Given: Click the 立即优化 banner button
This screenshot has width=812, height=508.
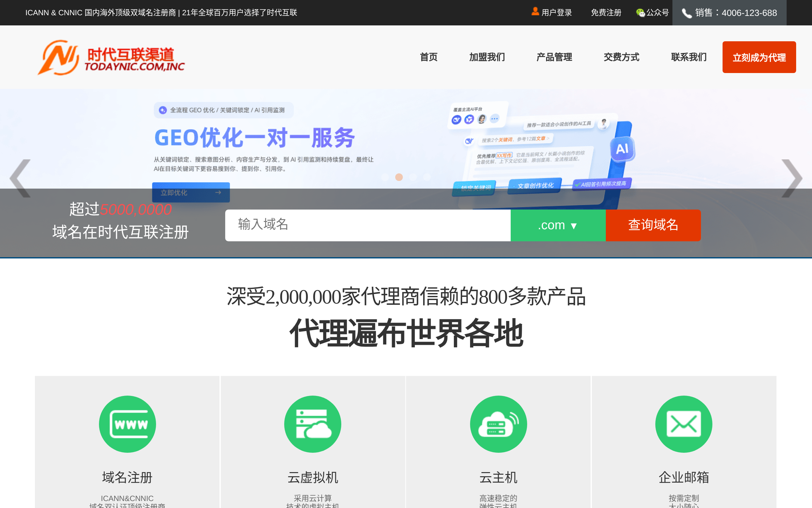Looking at the screenshot, I should coord(191,192).
